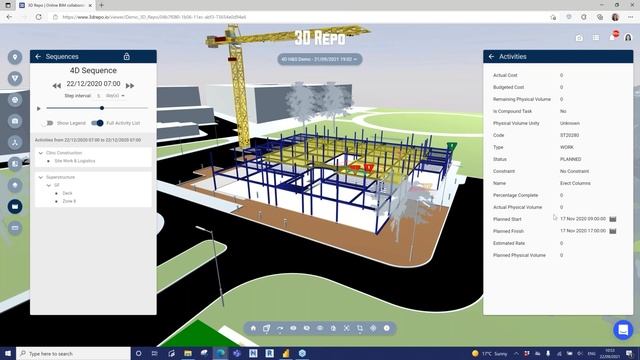Collapse the Superstructure group
Viewport: 640px width, 360px height.
point(41,177)
